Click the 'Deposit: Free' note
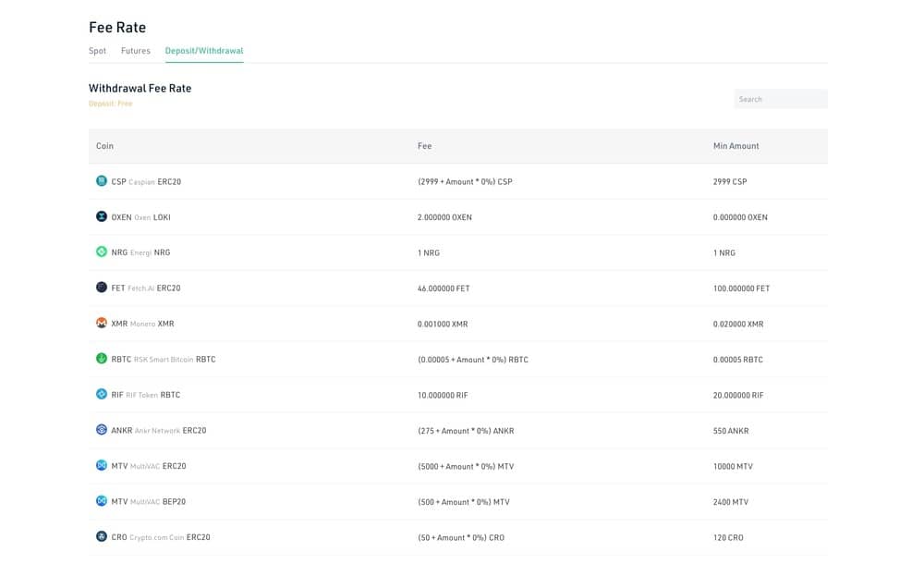 coord(110,104)
